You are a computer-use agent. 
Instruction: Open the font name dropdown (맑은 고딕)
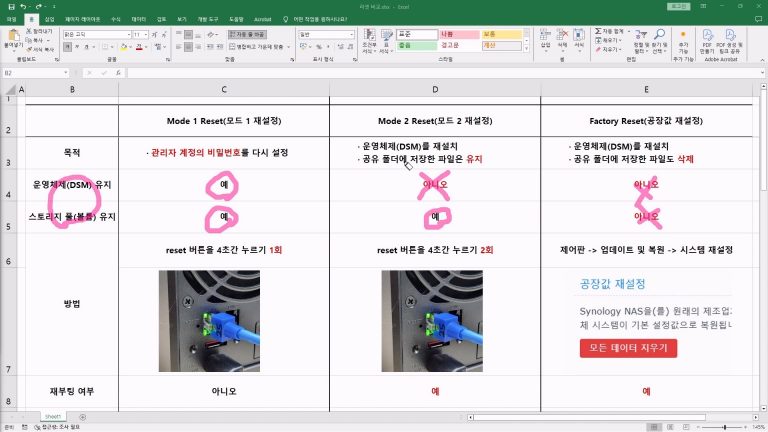pyautogui.click(x=129, y=34)
